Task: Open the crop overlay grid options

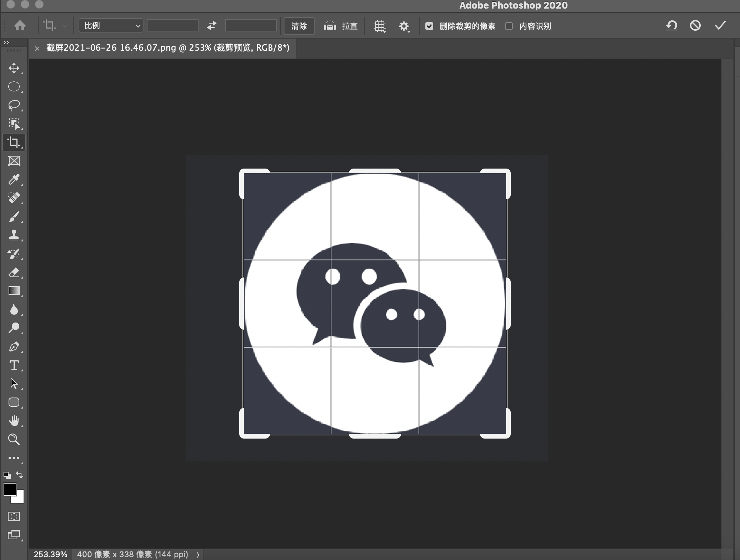Action: pos(380,26)
